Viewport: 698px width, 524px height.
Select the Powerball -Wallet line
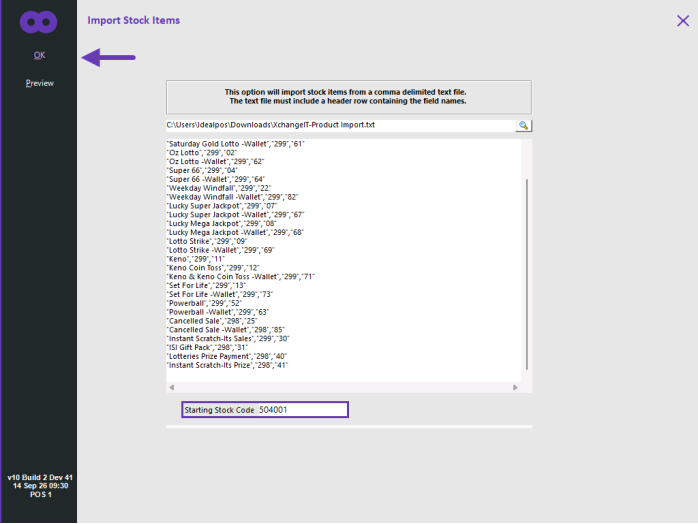point(218,312)
